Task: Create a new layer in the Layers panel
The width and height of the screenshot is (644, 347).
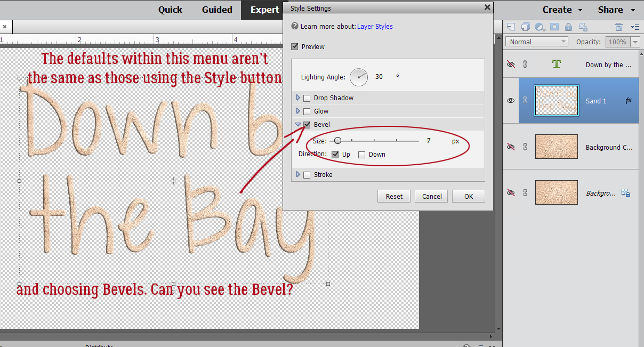Action: [511, 27]
